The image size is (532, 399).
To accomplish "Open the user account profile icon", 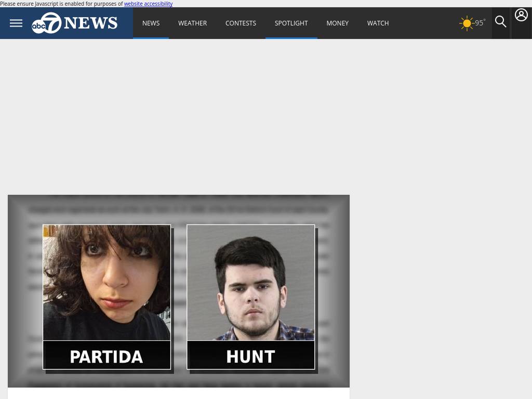I will coord(521,15).
